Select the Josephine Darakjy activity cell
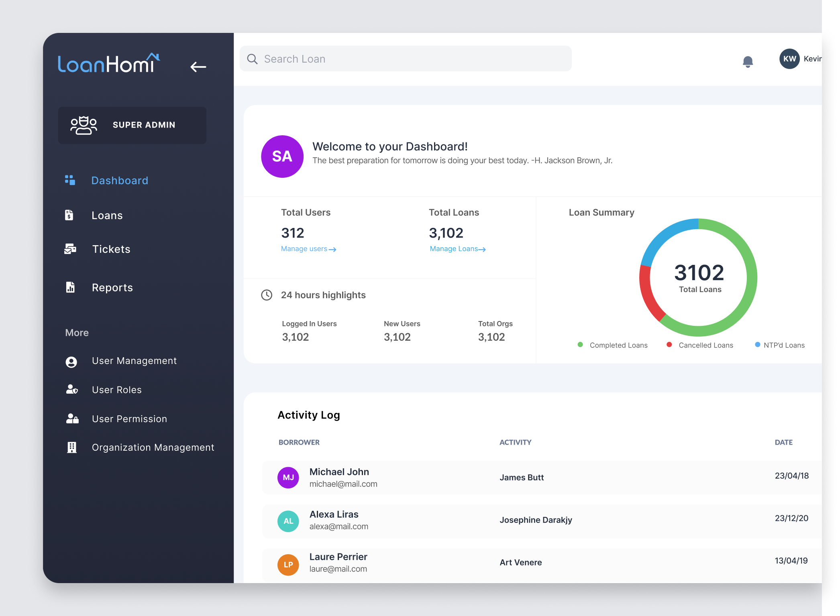 536,520
